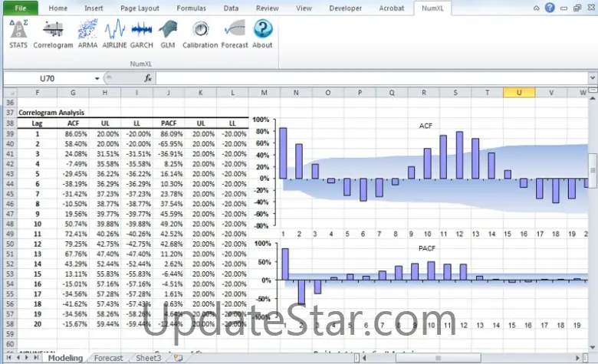
Task: Open the File menu tab
Action: [x=20, y=8]
